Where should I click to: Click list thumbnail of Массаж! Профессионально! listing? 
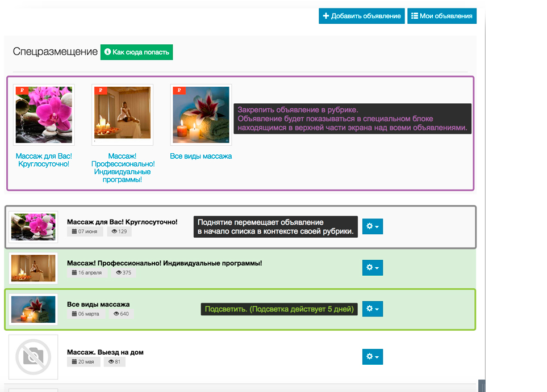33,268
